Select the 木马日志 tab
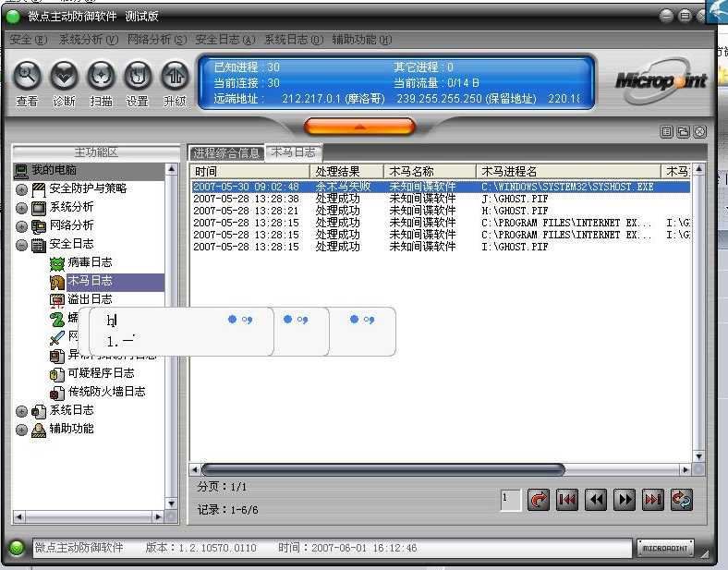This screenshot has width=728, height=570. tap(293, 152)
